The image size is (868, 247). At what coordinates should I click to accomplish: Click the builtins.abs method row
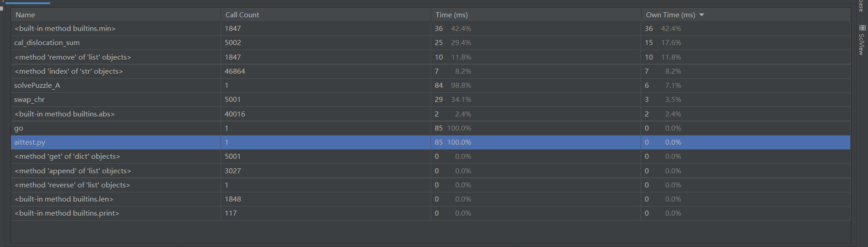(x=65, y=114)
